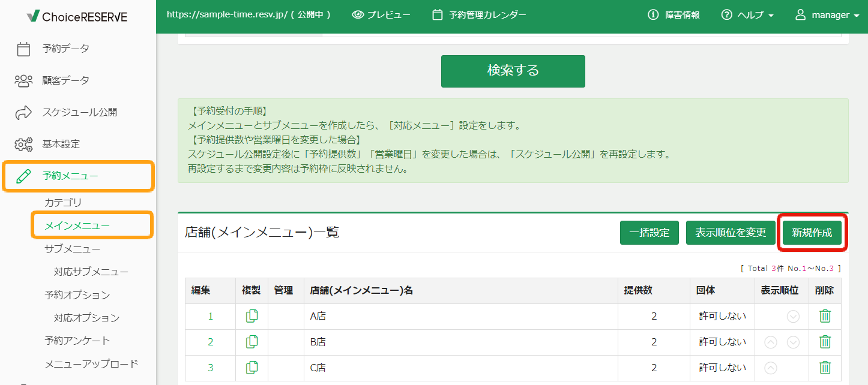Duplicate the B店 row with copy icon
The height and width of the screenshot is (385, 868).
pyautogui.click(x=252, y=342)
